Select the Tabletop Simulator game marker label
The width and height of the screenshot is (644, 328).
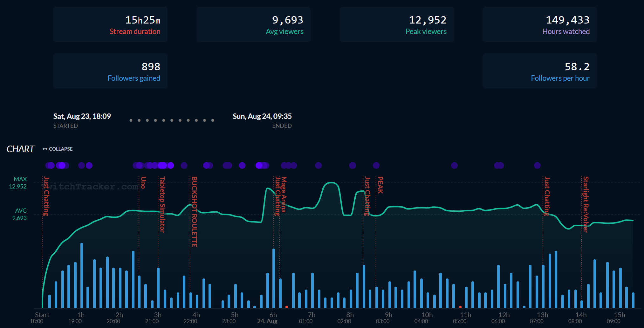click(162, 204)
